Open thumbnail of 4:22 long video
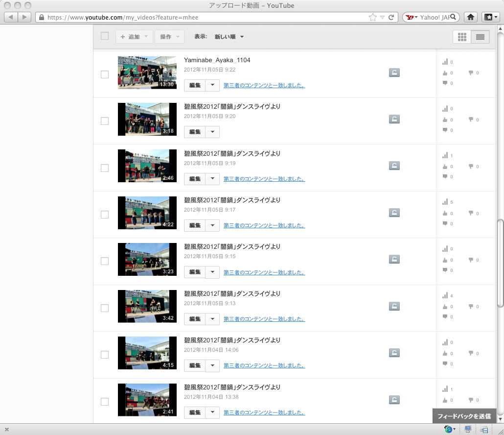 click(x=147, y=213)
